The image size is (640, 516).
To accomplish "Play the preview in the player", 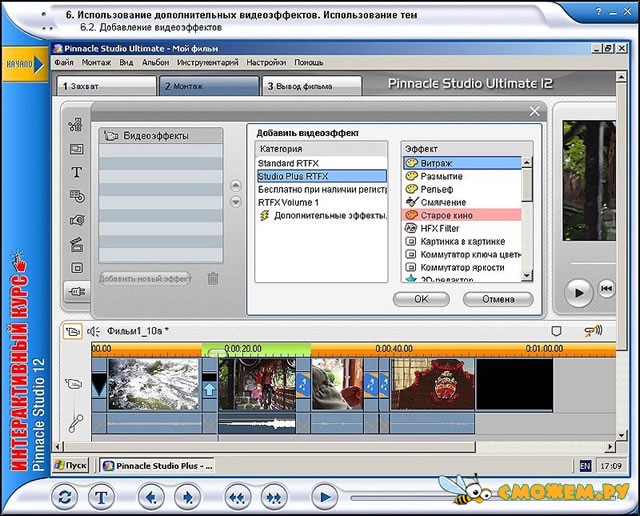I will pos(579,293).
